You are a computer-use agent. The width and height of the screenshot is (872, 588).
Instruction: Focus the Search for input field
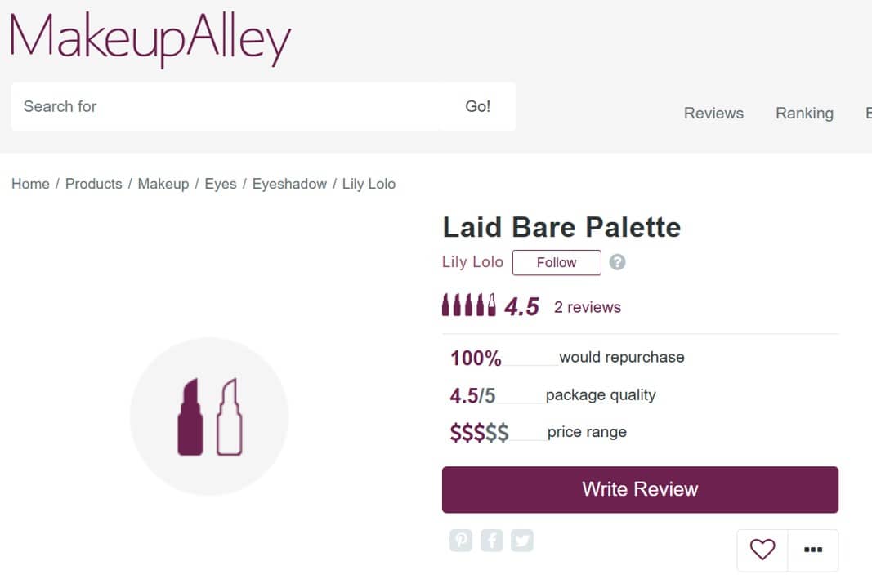pyautogui.click(x=226, y=107)
